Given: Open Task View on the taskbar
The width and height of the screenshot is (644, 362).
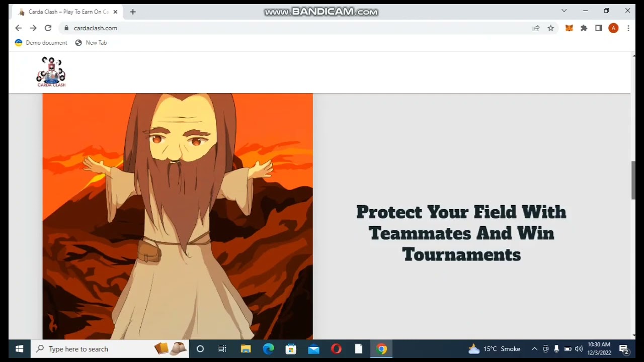Looking at the screenshot, I should 222,349.
